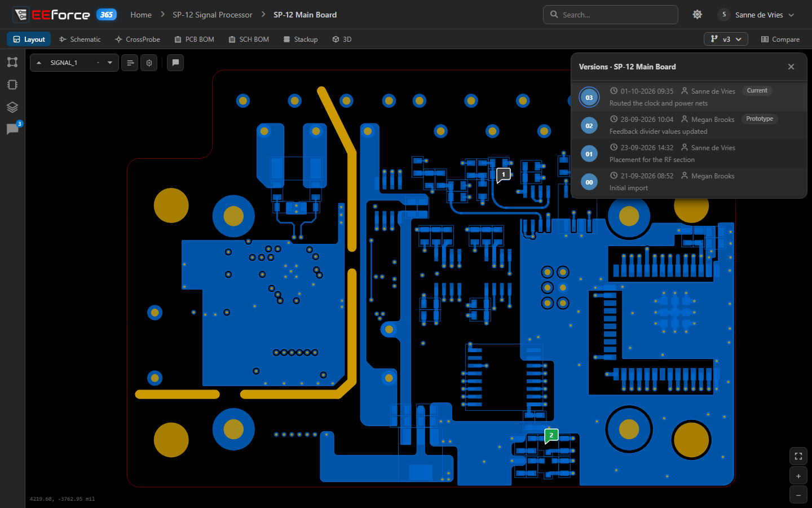This screenshot has height=508, width=812.
Task: Open SP-12 Signal Processor breadcrumb
Action: click(x=213, y=15)
